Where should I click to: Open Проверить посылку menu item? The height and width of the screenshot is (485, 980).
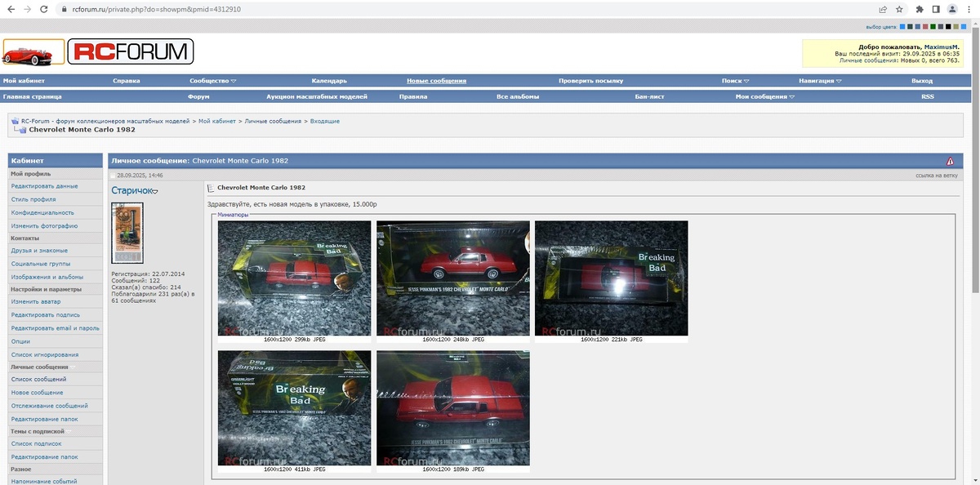(x=591, y=81)
